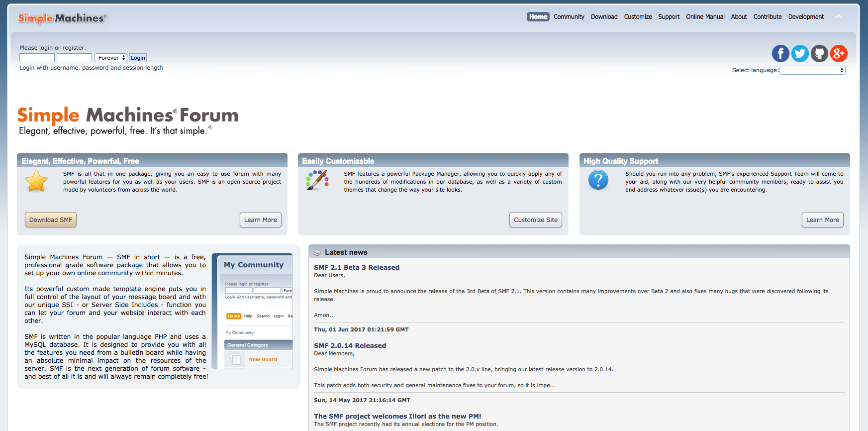Click the paintbrush palette customize icon
The image size is (868, 431).
click(317, 180)
